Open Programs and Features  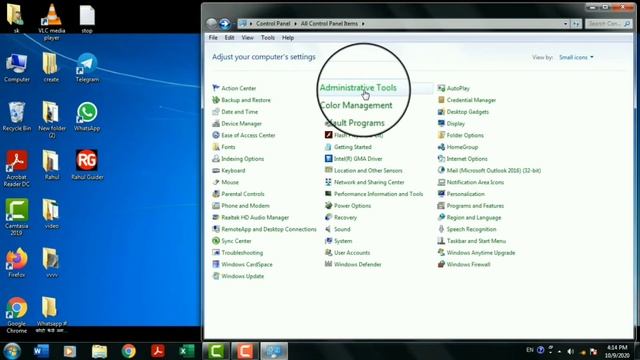pyautogui.click(x=471, y=206)
